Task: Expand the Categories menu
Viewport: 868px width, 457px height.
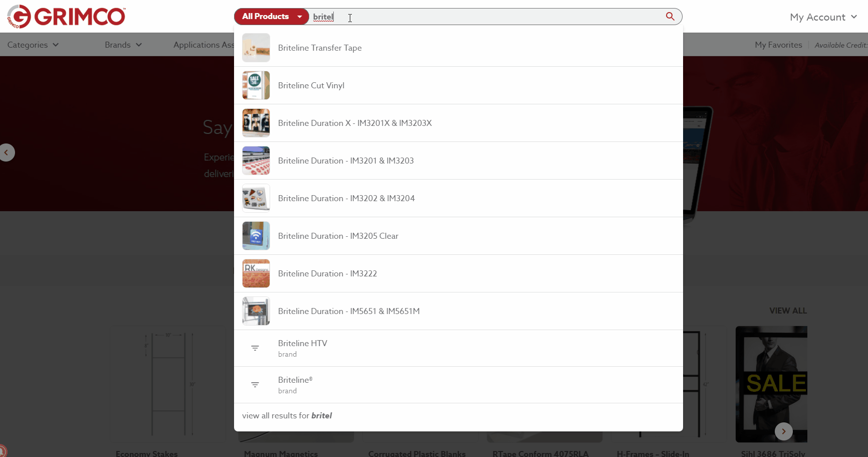Action: pos(33,45)
